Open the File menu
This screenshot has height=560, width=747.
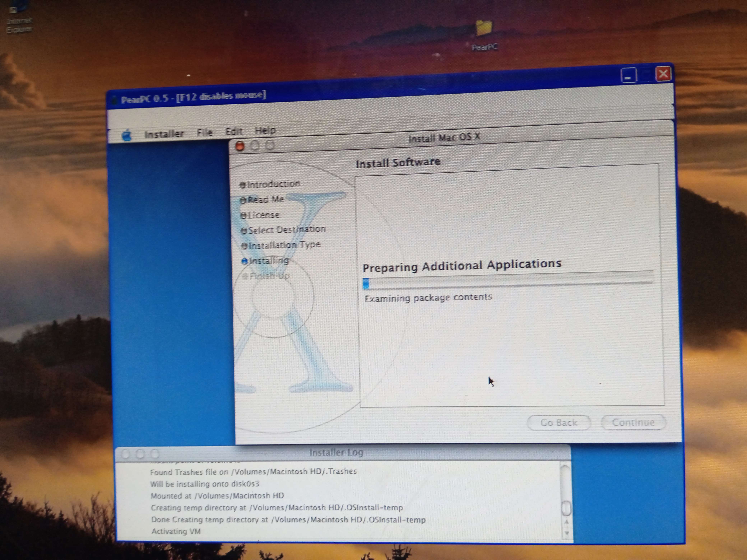click(205, 132)
